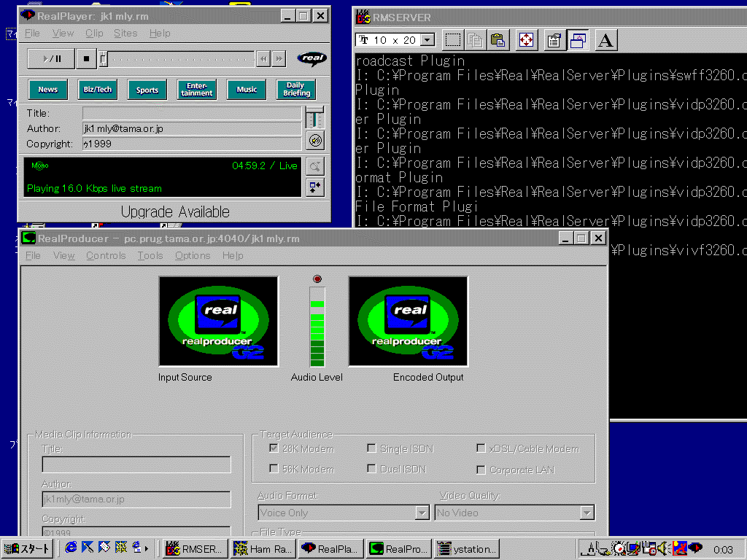This screenshot has height=560, width=747.
Task: Open the File menu in RealProducer
Action: (33, 256)
